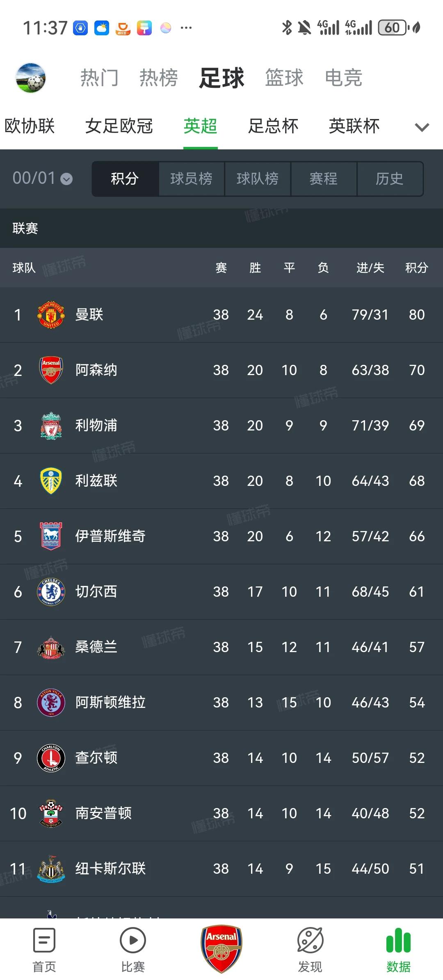Expand the league list chevron

[x=422, y=127]
